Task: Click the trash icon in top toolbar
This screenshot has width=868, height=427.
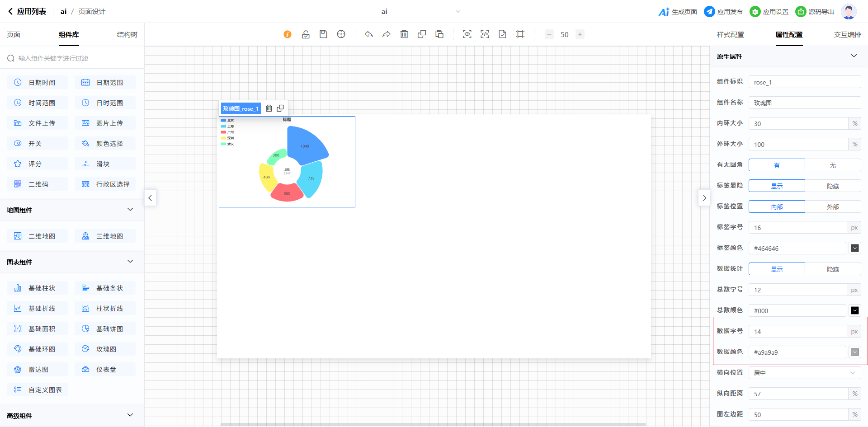Action: pos(404,34)
